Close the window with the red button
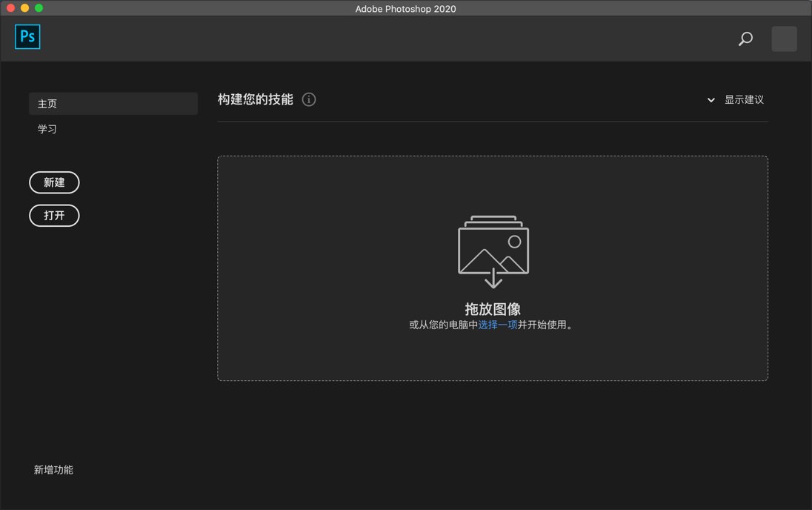The image size is (812, 510). pyautogui.click(x=10, y=8)
